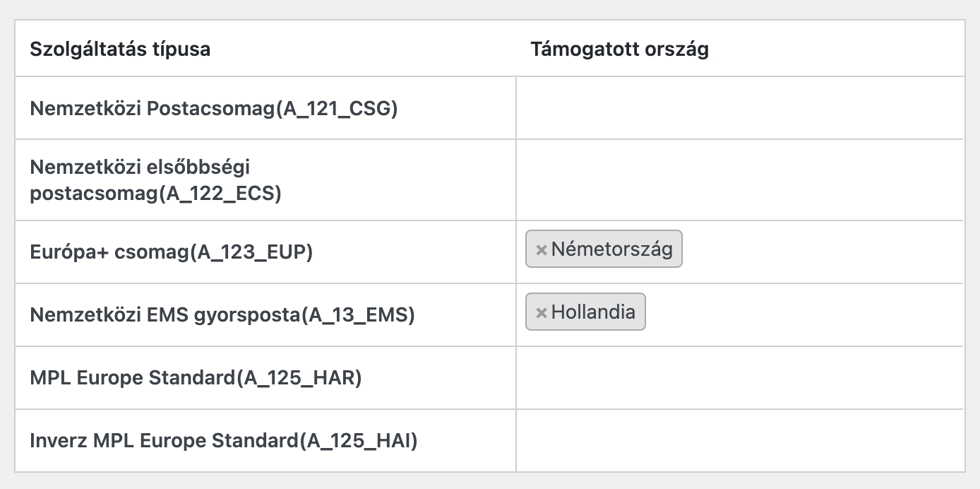
Task: Select the MPL Europe Standard(A_125_HAR) label
Action: (x=196, y=378)
